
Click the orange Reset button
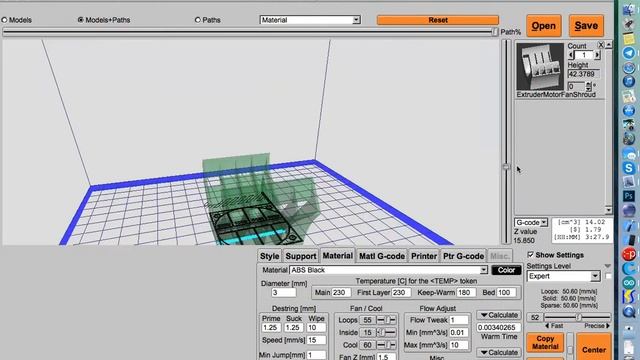coord(438,20)
